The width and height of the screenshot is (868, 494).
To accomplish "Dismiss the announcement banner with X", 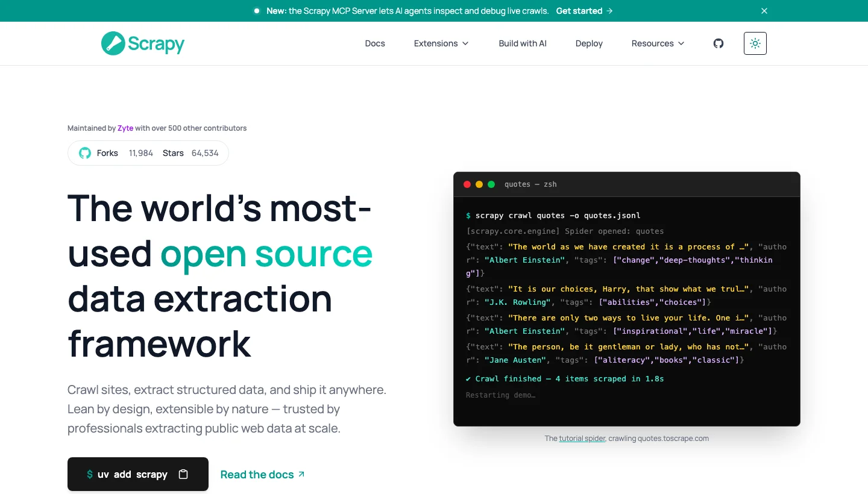I will click(x=764, y=11).
